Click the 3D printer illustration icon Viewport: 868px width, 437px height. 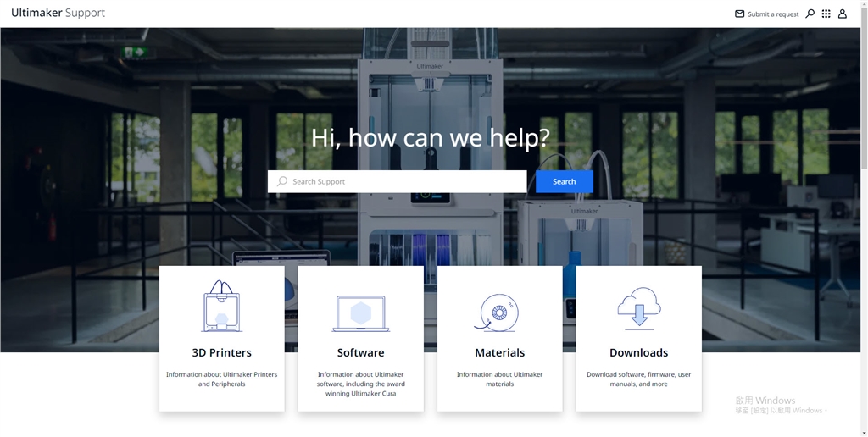click(221, 307)
